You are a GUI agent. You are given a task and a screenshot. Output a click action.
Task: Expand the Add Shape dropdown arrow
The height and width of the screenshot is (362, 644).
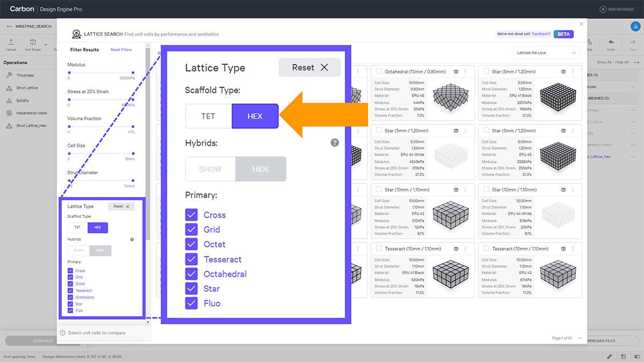pyautogui.click(x=45, y=45)
